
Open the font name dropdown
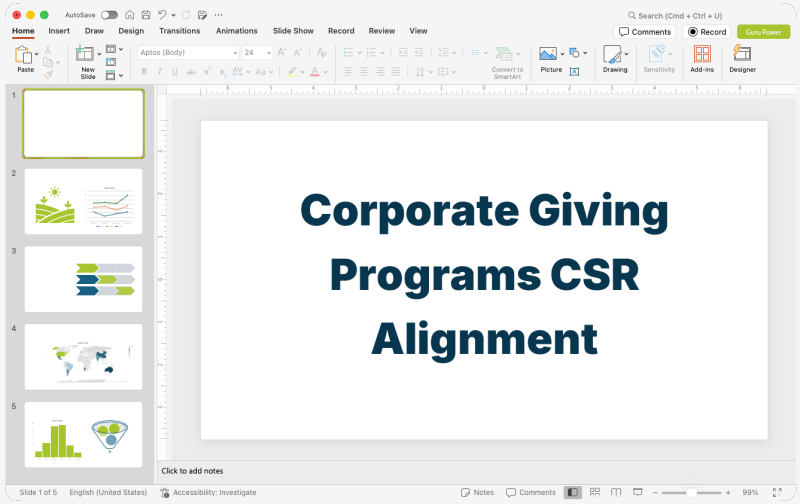(235, 53)
